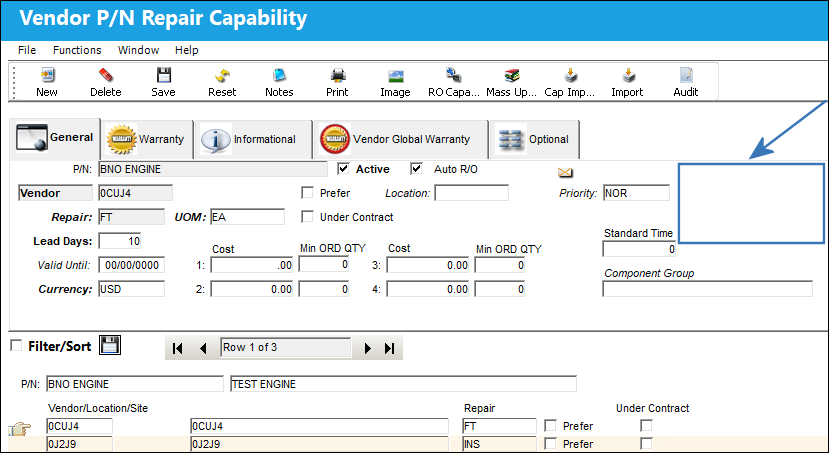
Task: Click the New toolbar icon
Action: [48, 76]
